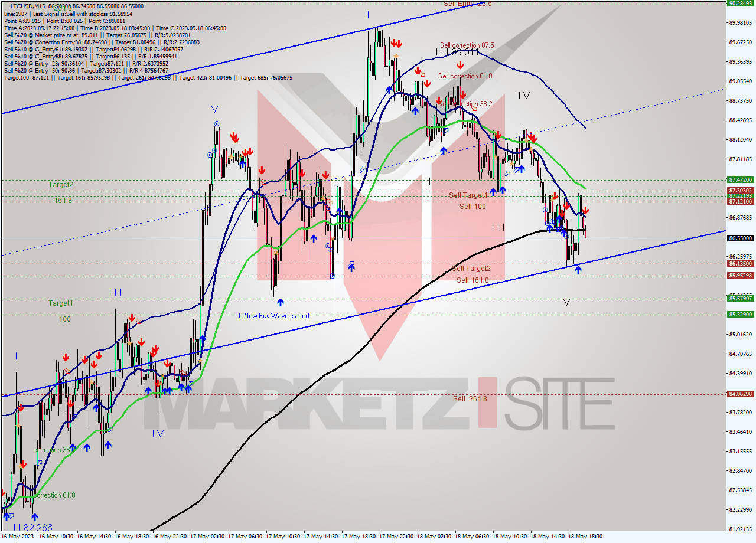Click the '17 May 22:30' time axis label

[x=397, y=537]
